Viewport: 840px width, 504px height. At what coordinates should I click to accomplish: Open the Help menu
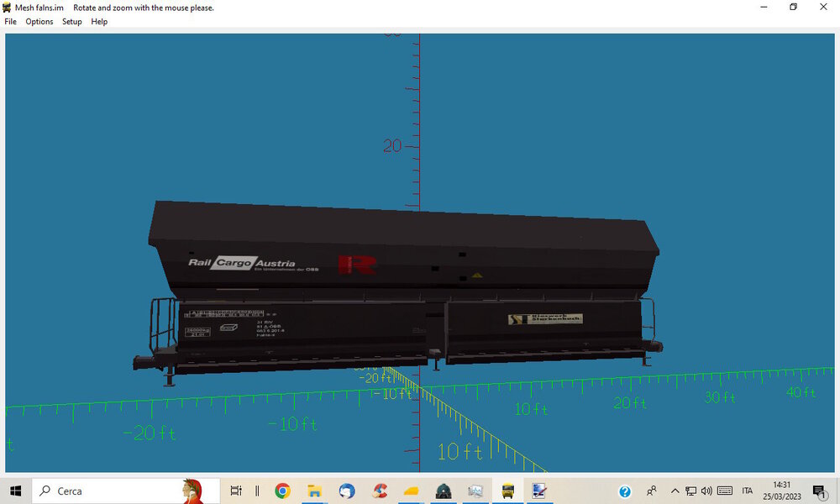(99, 22)
